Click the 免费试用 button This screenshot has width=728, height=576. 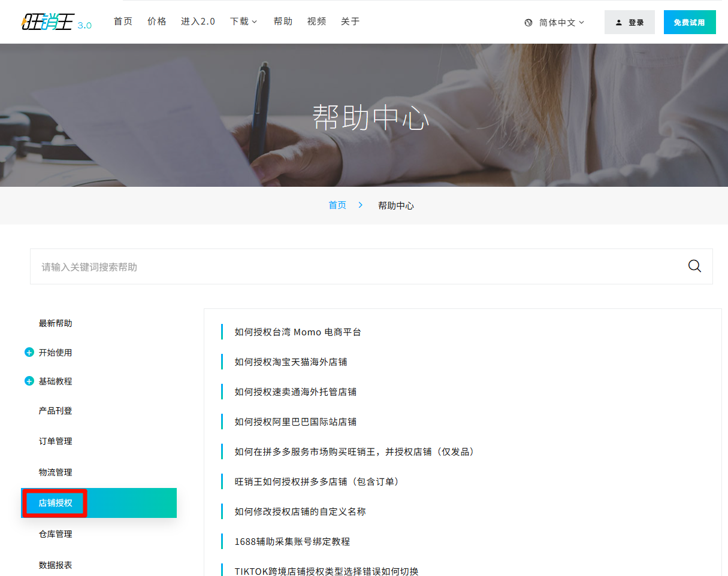[x=690, y=22]
